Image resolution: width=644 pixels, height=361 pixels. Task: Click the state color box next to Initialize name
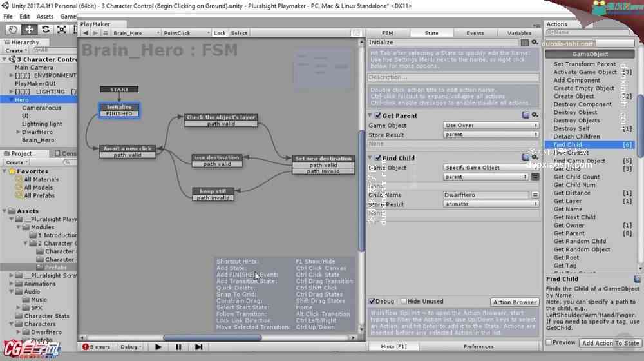click(x=524, y=43)
